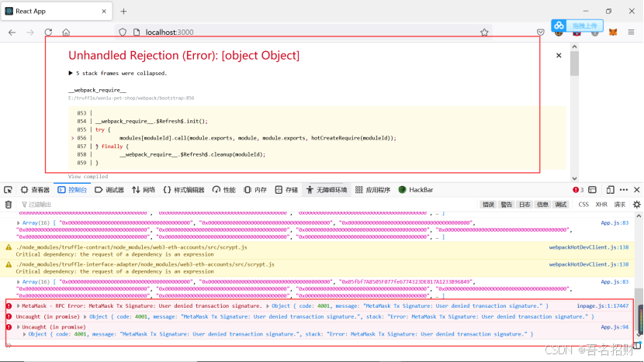Open first webpackHotDevClient.js:138 link
This screenshot has height=362, width=644.
(x=589, y=247)
